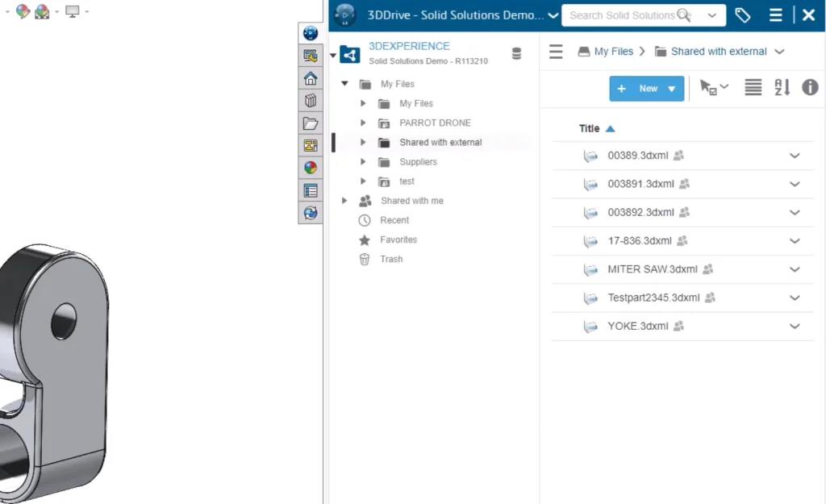Select Favorites in the tree
This screenshot has height=504, width=826.
coord(398,240)
